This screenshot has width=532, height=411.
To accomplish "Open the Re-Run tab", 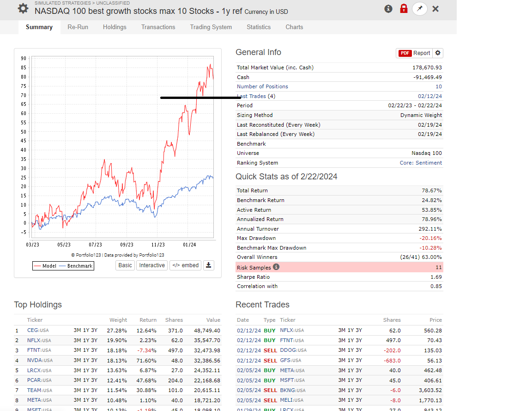I will (78, 27).
